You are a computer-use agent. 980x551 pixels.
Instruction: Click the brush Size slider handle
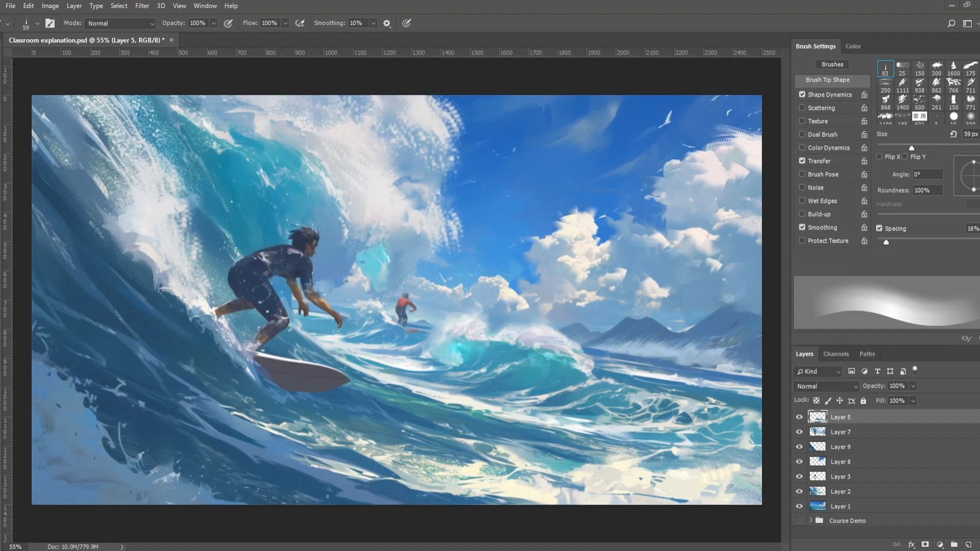(x=912, y=148)
